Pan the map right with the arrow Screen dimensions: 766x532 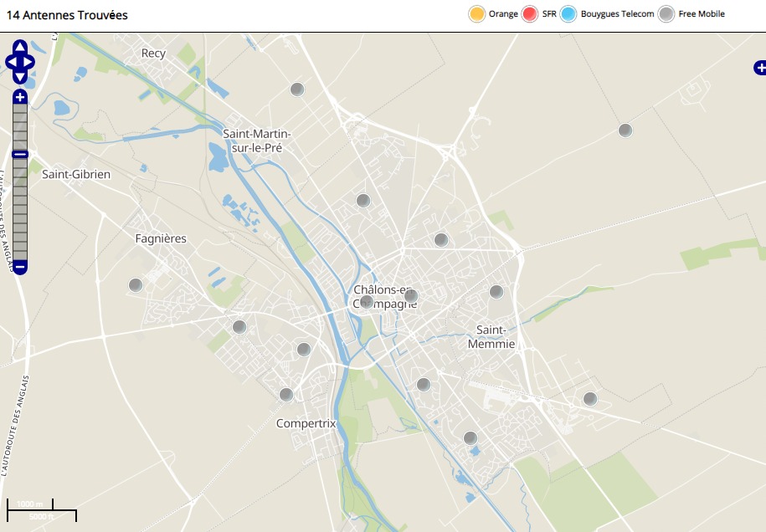point(30,62)
